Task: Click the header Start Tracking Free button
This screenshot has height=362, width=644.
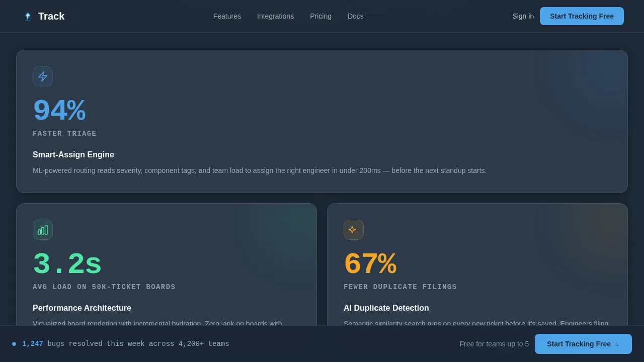Action: (582, 16)
